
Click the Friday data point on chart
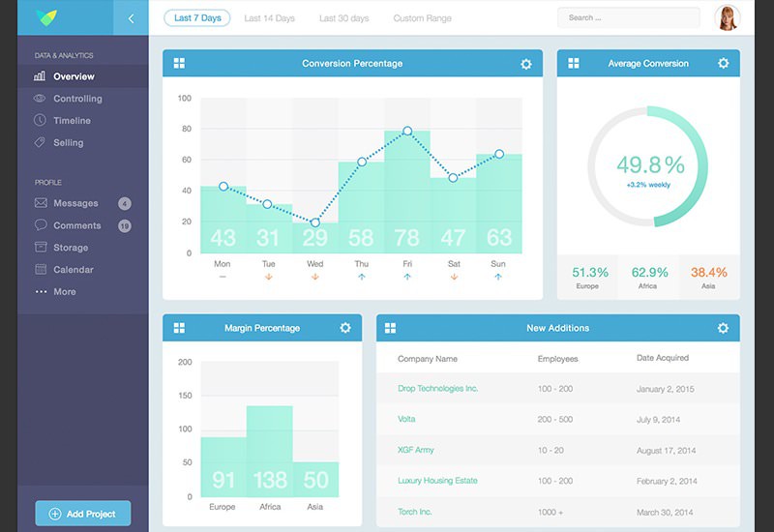[x=407, y=131]
